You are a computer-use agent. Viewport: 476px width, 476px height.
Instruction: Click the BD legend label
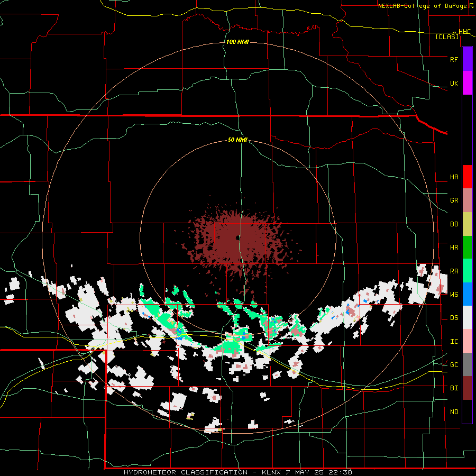coord(454,224)
